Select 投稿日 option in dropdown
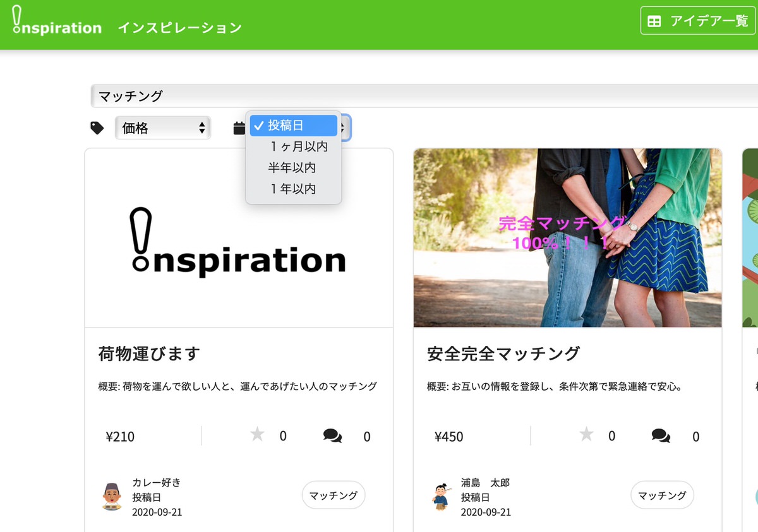Image resolution: width=758 pixels, height=532 pixels. (x=294, y=126)
